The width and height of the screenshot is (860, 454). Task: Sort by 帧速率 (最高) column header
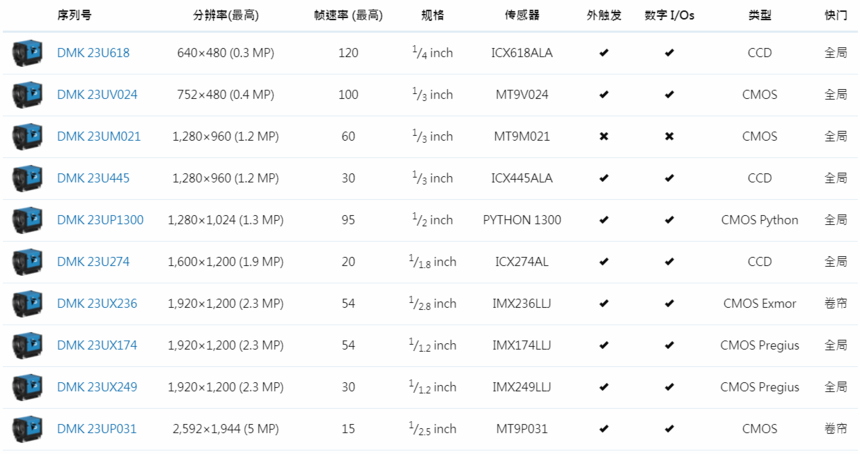pyautogui.click(x=347, y=16)
